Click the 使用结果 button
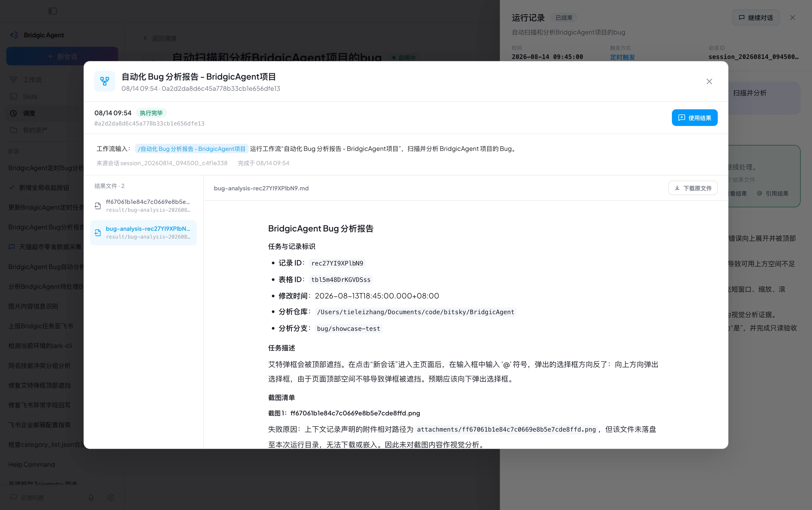Screen dimensions: 812x510 [x=694, y=118]
